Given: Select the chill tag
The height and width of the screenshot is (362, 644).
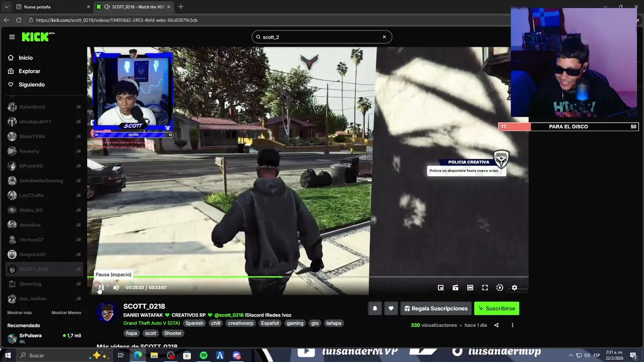Looking at the screenshot, I should [x=216, y=323].
